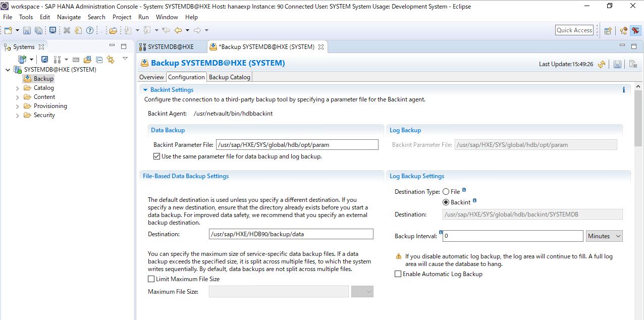This screenshot has width=644, height=320.
Task: Switch to the perspective with hierarchy icon
Action: coord(624,30)
